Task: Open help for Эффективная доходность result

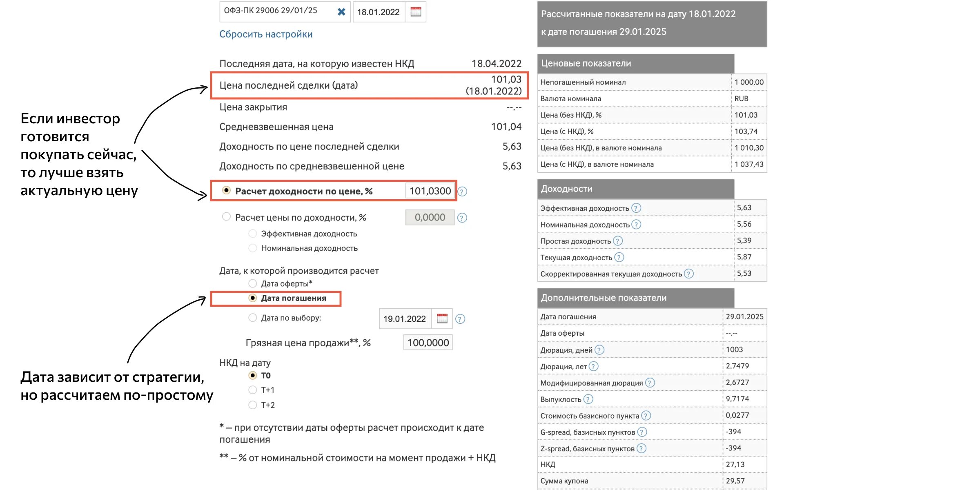Action: tap(636, 208)
